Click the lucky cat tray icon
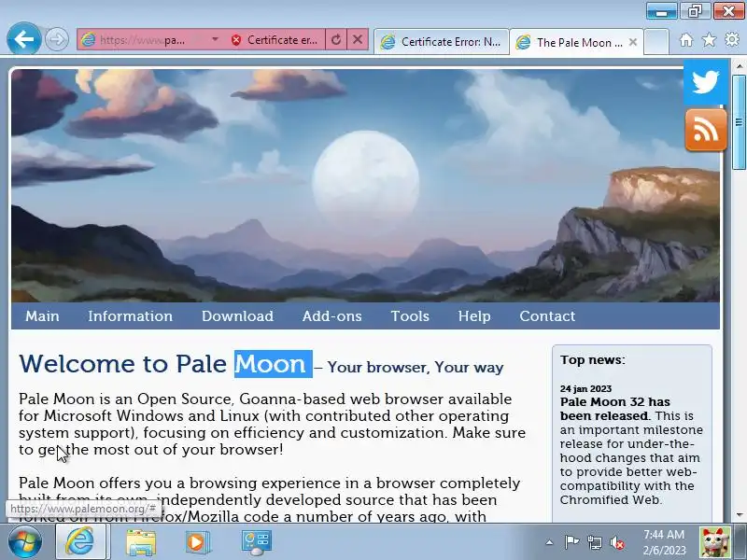The width and height of the screenshot is (747, 560). click(714, 542)
